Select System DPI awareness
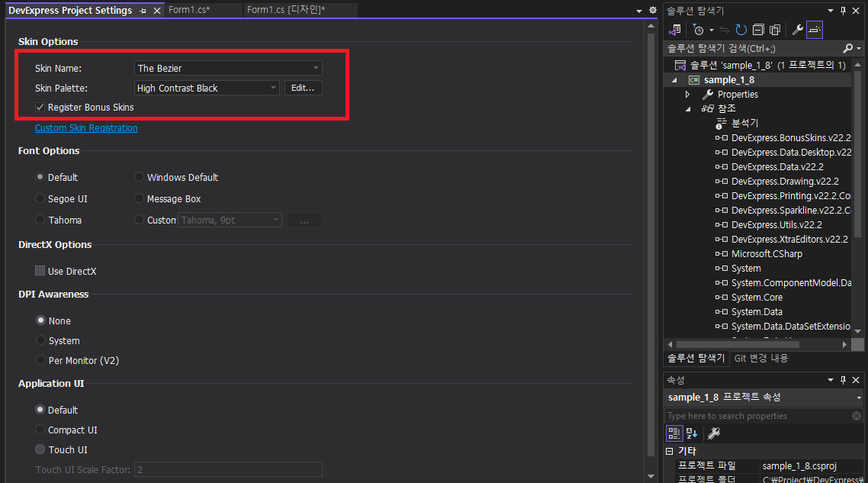The height and width of the screenshot is (483, 868). [40, 340]
